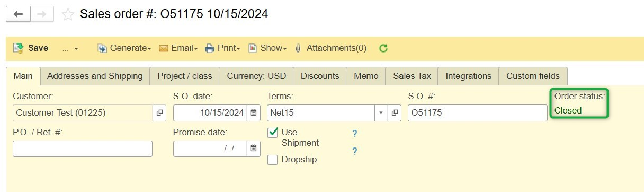Open Promise date calendar picker
The image size is (644, 192).
coord(254,149)
